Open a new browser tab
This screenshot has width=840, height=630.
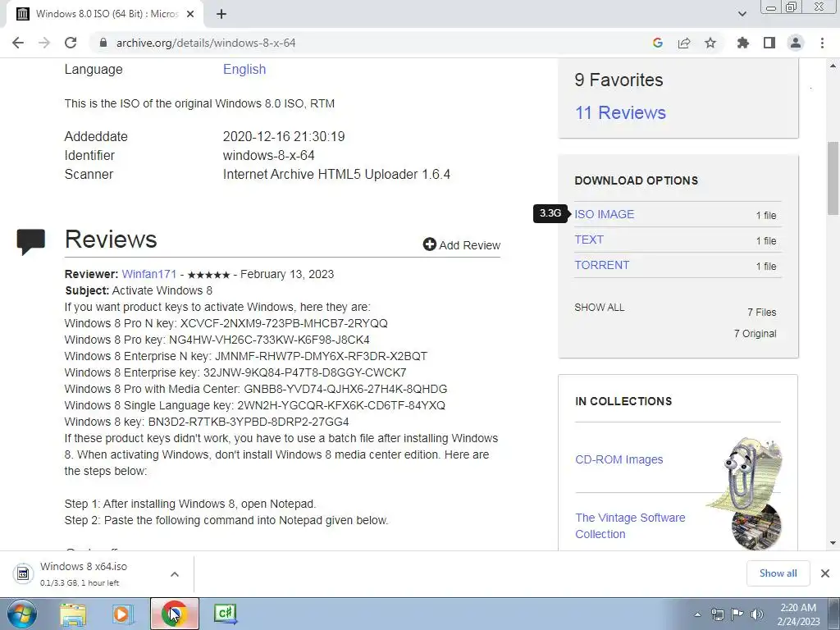(221, 14)
